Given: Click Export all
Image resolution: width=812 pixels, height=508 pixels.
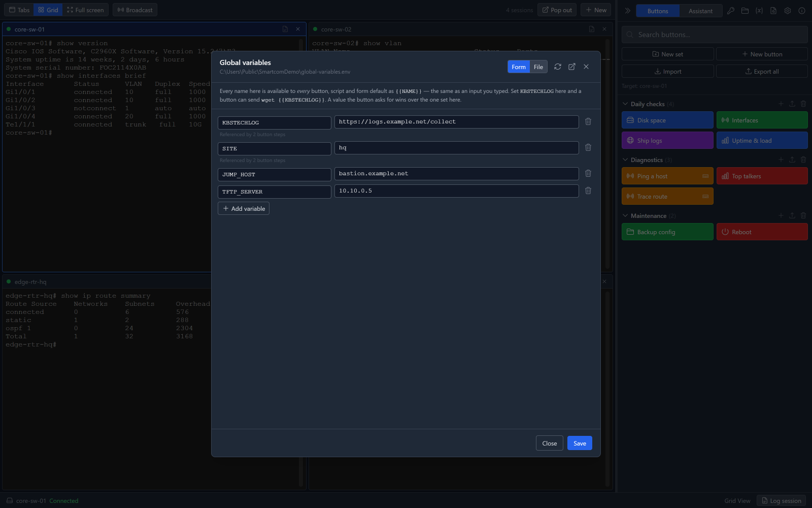Looking at the screenshot, I should (762, 71).
